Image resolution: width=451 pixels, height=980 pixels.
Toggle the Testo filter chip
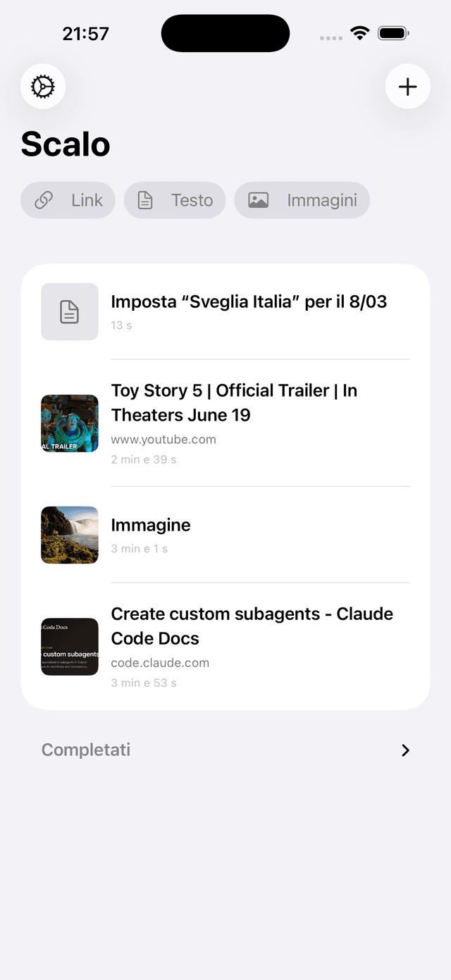tap(174, 200)
